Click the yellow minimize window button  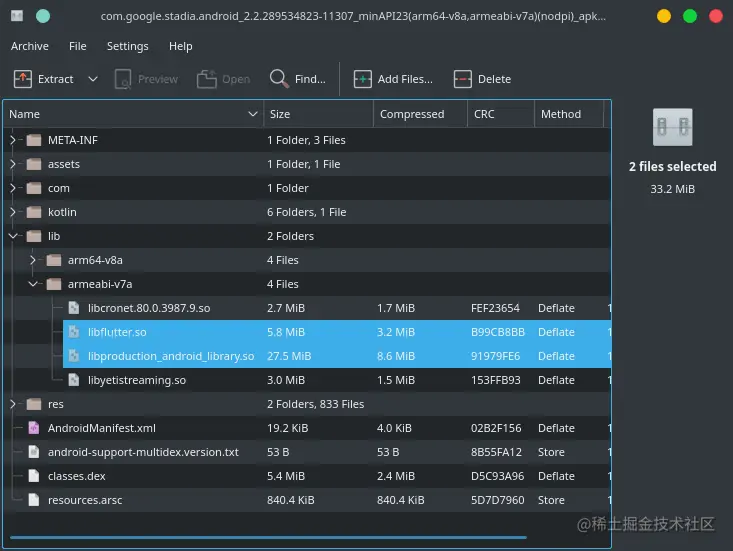(x=664, y=16)
